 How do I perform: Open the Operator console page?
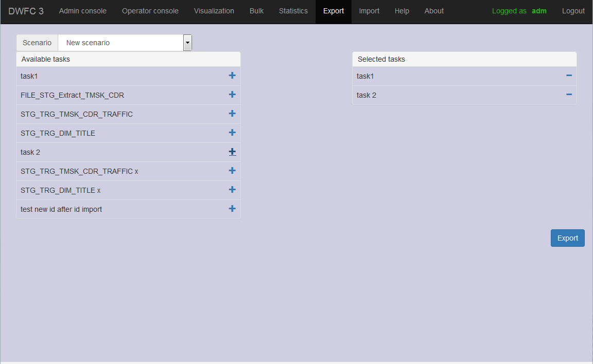point(150,11)
